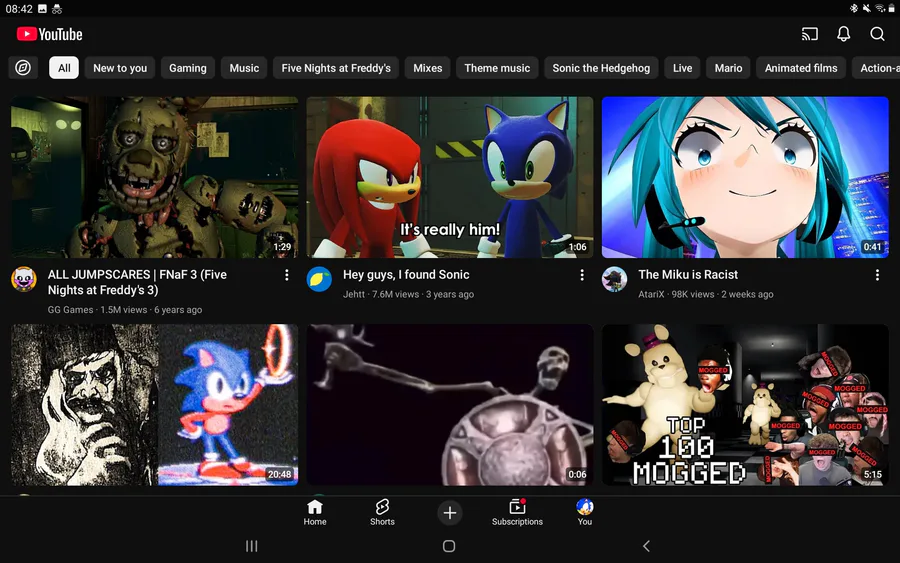The height and width of the screenshot is (563, 900).
Task: Tap GG Games 1.5M views text
Action: (125, 309)
